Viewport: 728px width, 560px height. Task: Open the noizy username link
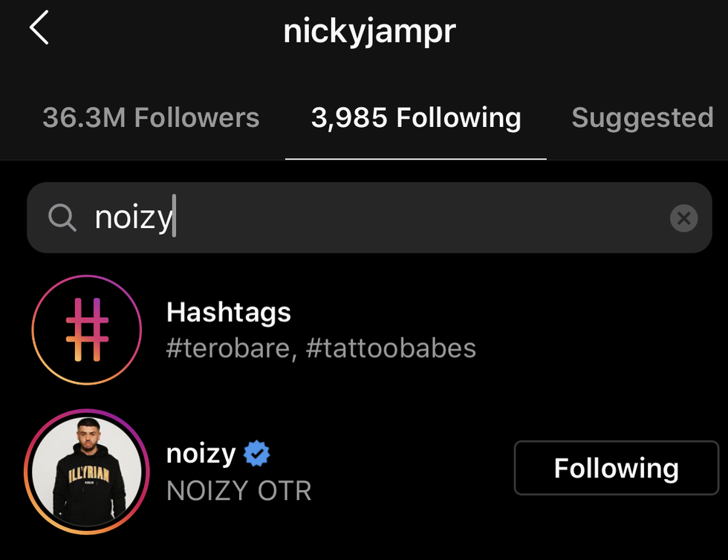(x=201, y=453)
